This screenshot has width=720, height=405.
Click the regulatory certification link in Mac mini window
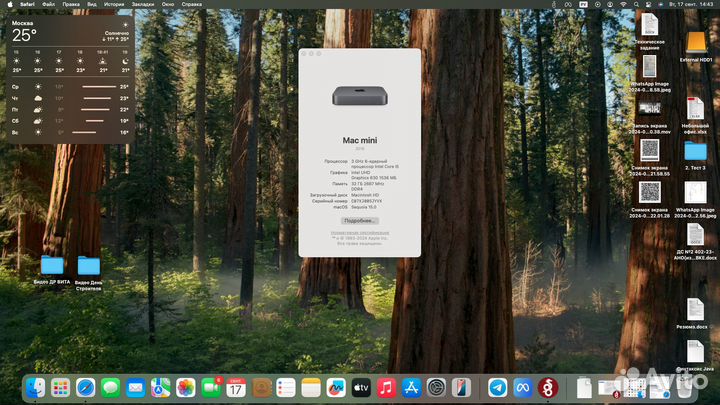tap(360, 233)
